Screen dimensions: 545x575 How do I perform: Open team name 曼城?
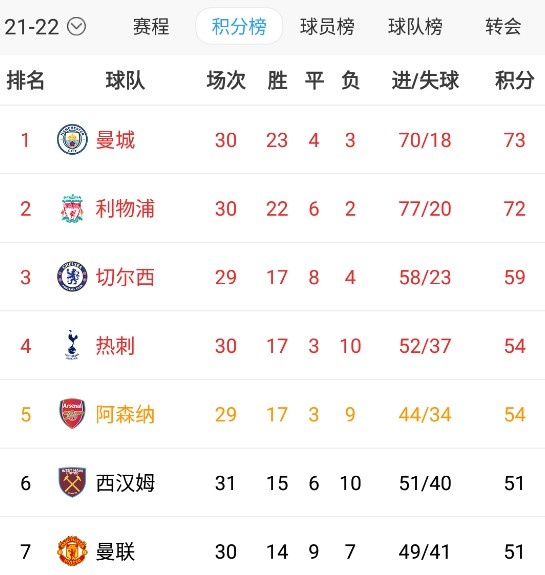(x=116, y=140)
